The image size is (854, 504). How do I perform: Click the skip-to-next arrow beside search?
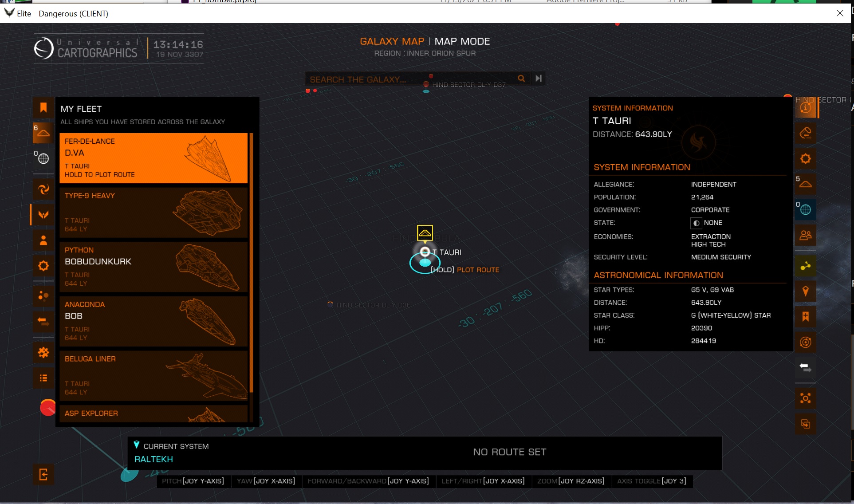click(x=538, y=79)
